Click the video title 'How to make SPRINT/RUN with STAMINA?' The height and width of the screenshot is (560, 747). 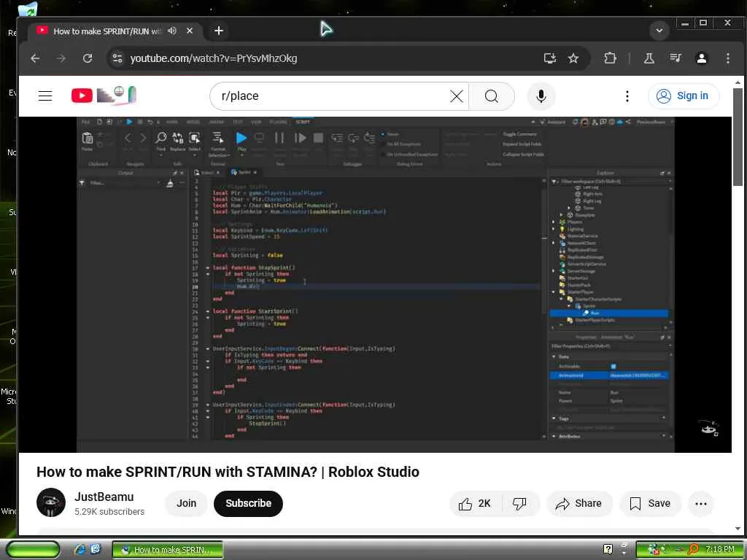tap(228, 472)
